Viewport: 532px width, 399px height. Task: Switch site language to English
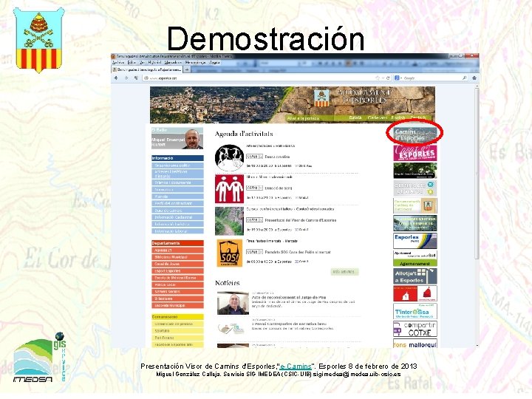pyautogui.click(x=398, y=117)
